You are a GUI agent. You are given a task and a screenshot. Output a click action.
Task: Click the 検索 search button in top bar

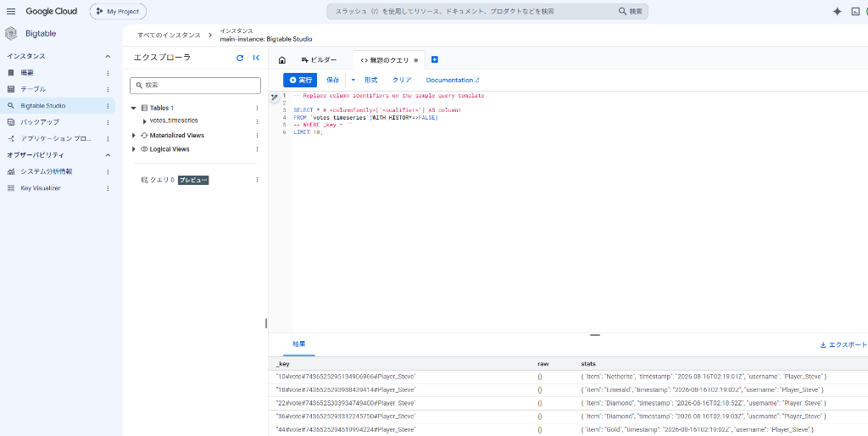click(x=631, y=11)
